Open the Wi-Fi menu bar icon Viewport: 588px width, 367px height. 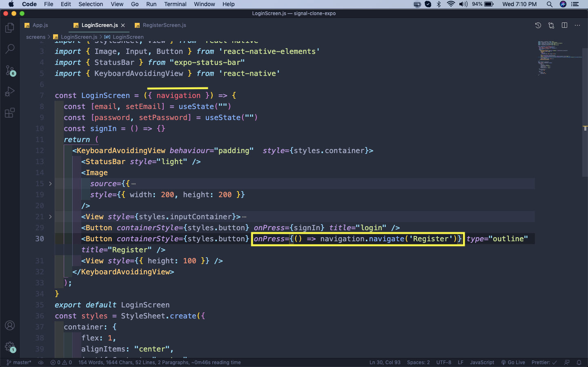(451, 4)
